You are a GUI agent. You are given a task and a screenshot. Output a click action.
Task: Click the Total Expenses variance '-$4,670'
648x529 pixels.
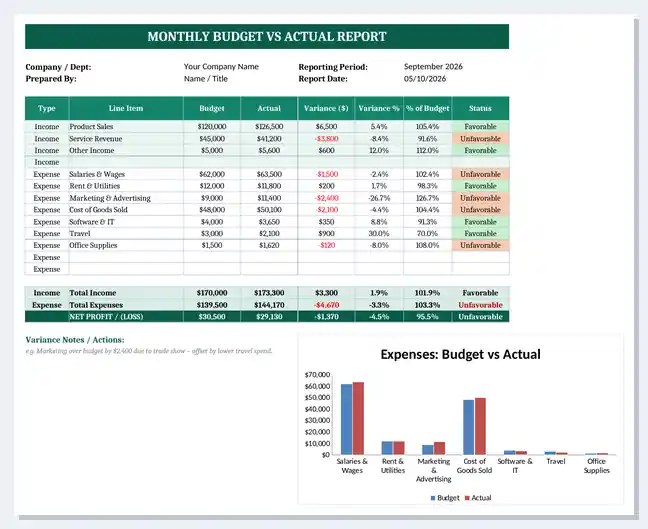pos(326,305)
